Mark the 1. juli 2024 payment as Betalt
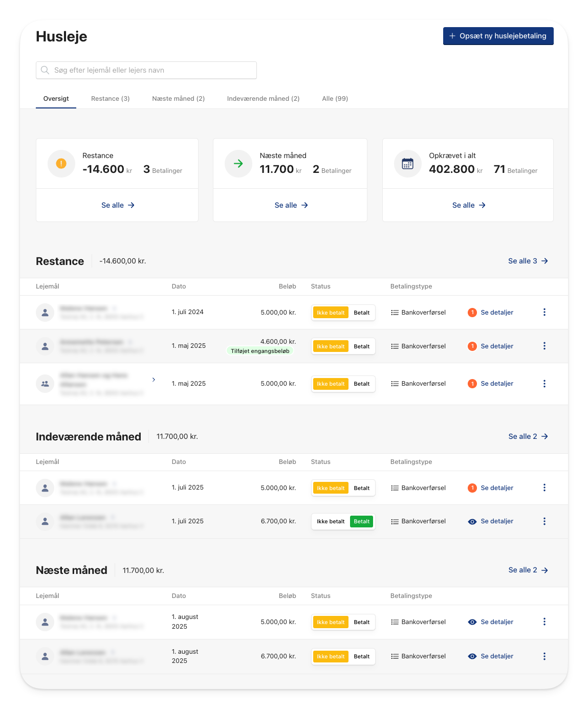588x709 pixels. click(x=361, y=313)
